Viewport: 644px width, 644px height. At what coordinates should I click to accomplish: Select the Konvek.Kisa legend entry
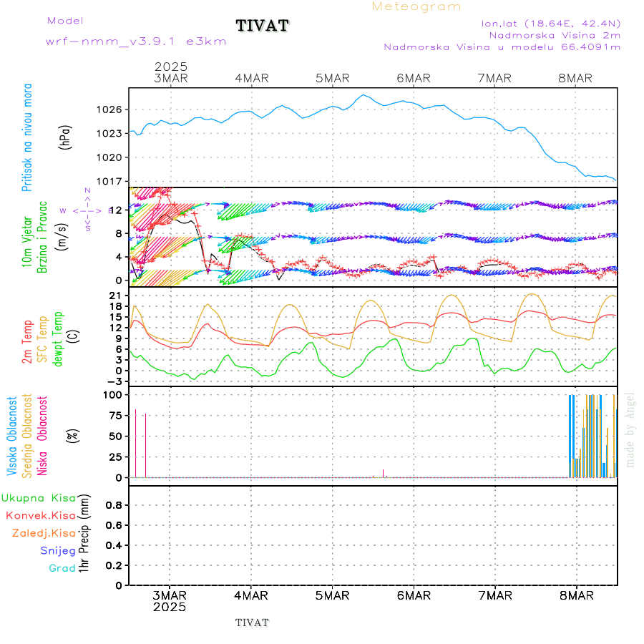click(40, 515)
